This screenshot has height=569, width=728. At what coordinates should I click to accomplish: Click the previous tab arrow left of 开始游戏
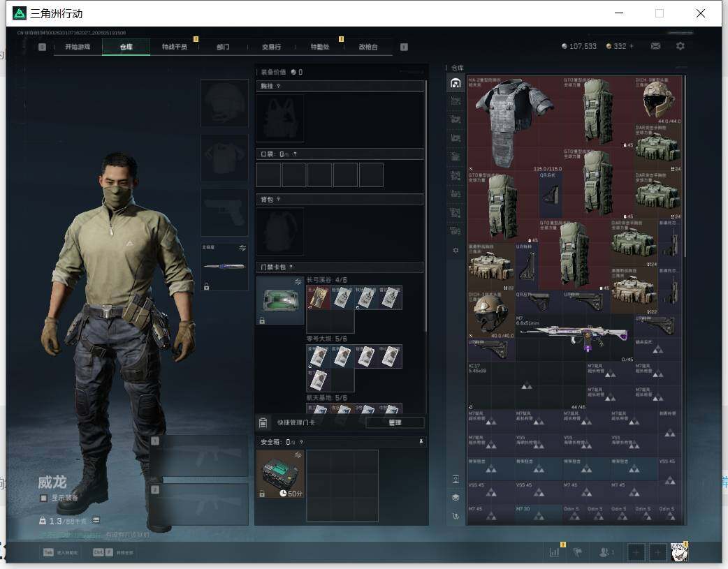[x=42, y=47]
